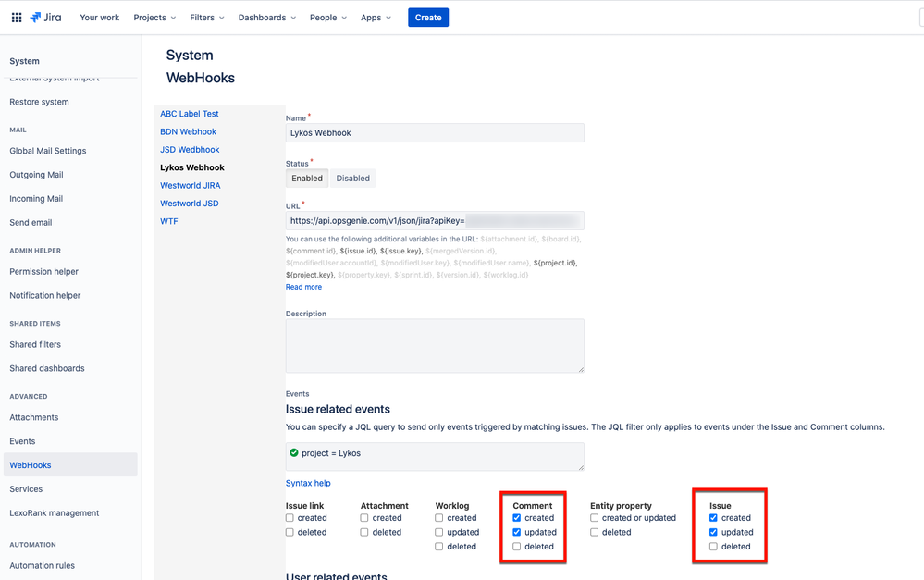
Task: Uncheck Comment updated checkbox
Action: (x=517, y=532)
